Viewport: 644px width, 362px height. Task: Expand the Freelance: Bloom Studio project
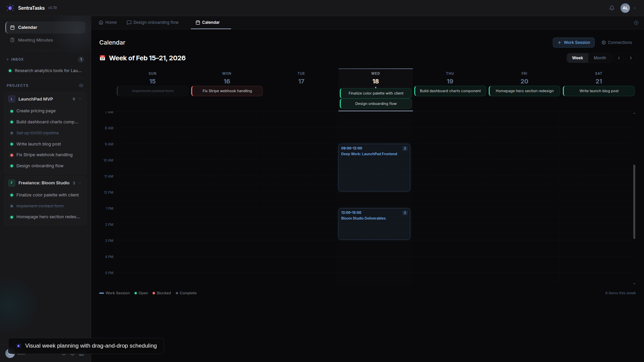pyautogui.click(x=80, y=183)
